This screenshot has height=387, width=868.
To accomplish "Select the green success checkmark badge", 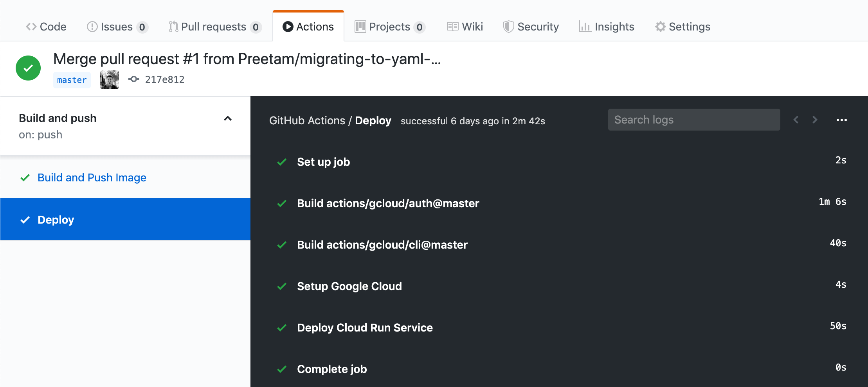I will (x=28, y=68).
